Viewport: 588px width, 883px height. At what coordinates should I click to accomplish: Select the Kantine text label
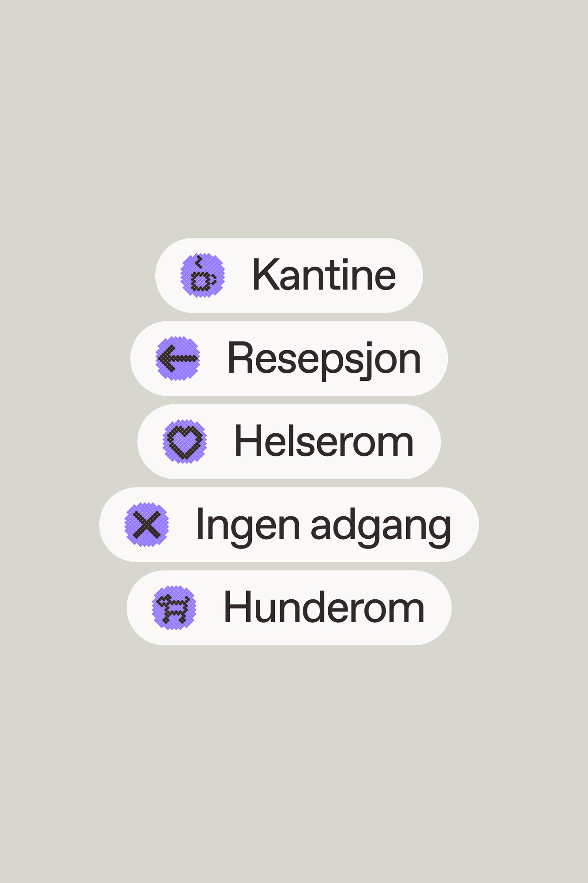(x=324, y=275)
